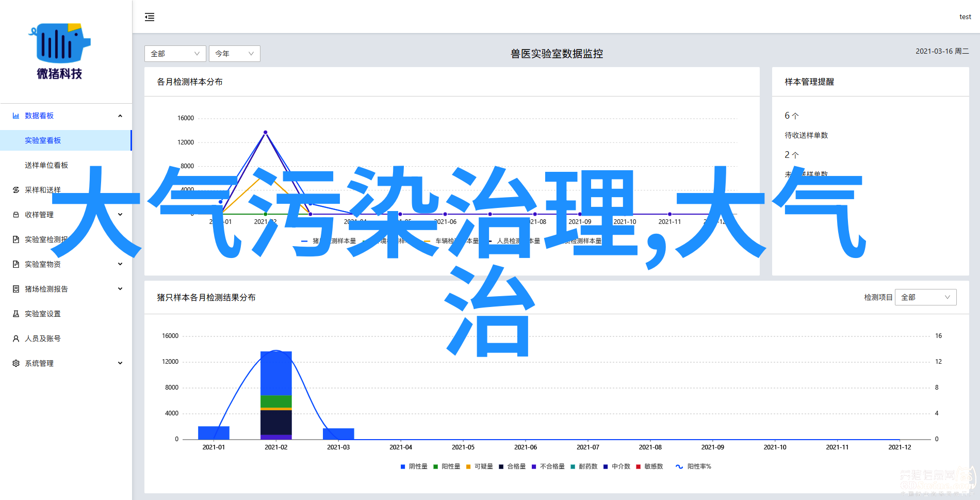Screen dimensions: 980x500
Task: Toggle the 耐药数 legend series
Action: pos(584,466)
